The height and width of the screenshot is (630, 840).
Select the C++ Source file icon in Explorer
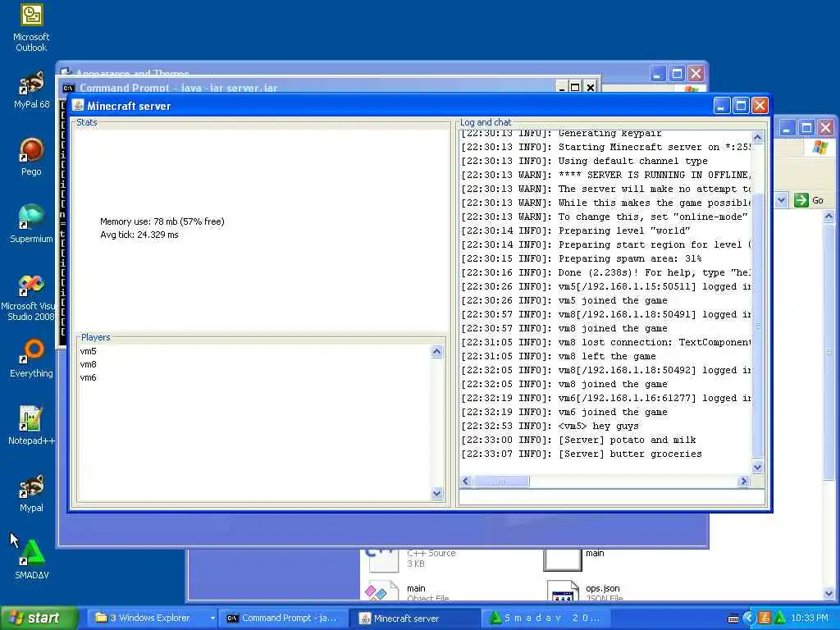[381, 559]
